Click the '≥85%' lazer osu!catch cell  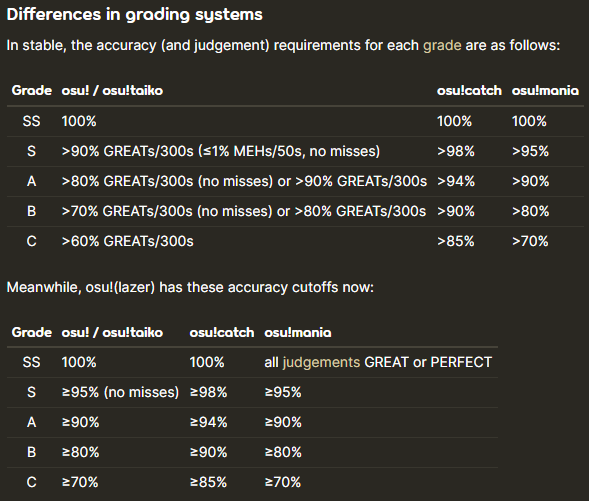pyautogui.click(x=208, y=482)
